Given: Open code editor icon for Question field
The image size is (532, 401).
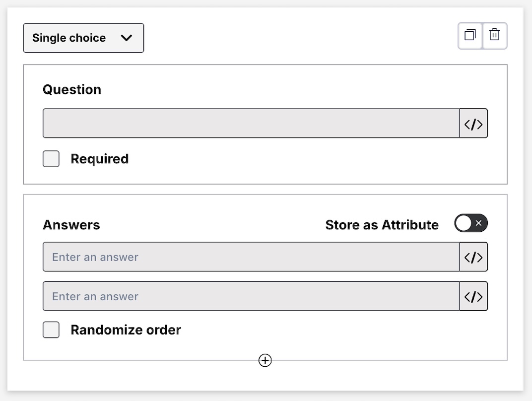Looking at the screenshot, I should (473, 124).
